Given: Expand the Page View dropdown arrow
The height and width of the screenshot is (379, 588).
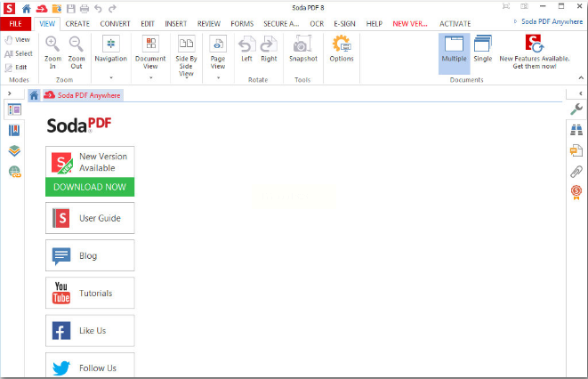Looking at the screenshot, I should 218,77.
